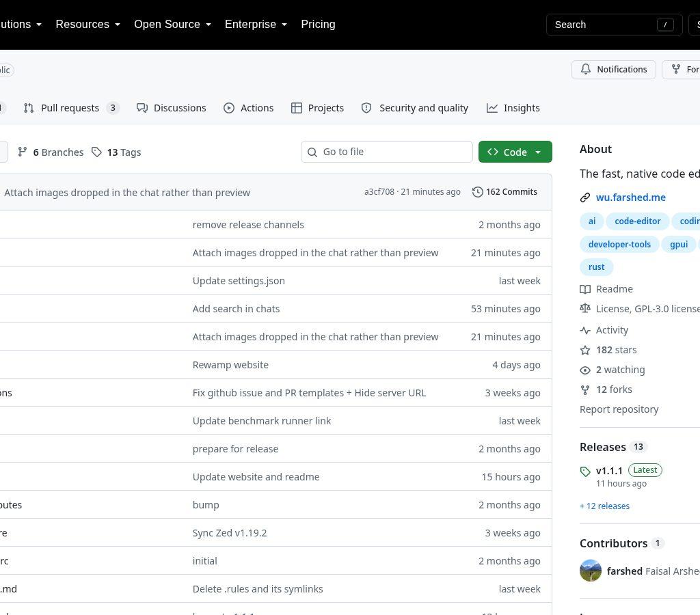Viewport: 700px width, 615px height.
Task: Select the rust topic tag
Action: pyautogui.click(x=596, y=267)
